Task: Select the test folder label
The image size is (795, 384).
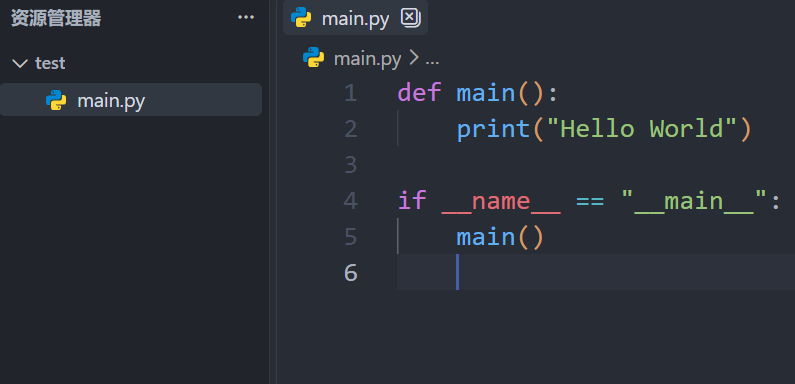Action: [50, 63]
